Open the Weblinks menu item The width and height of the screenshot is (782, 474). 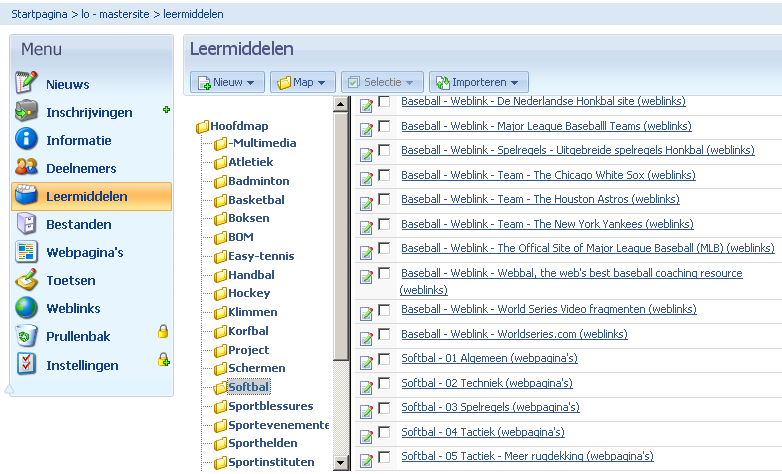(x=73, y=308)
